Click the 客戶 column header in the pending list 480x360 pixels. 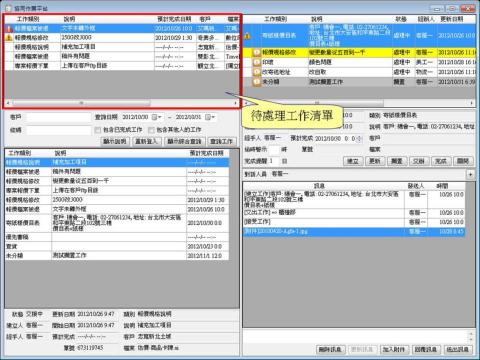205,19
